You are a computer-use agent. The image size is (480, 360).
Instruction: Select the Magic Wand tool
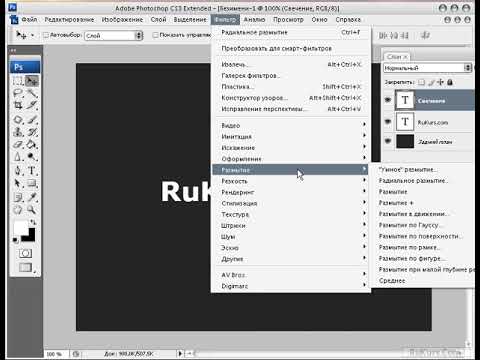coord(32,93)
